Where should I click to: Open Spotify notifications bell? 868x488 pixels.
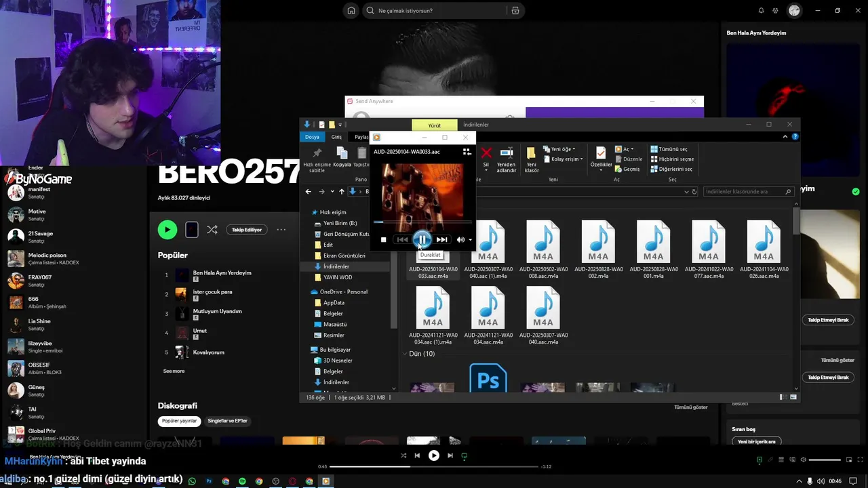761,11
